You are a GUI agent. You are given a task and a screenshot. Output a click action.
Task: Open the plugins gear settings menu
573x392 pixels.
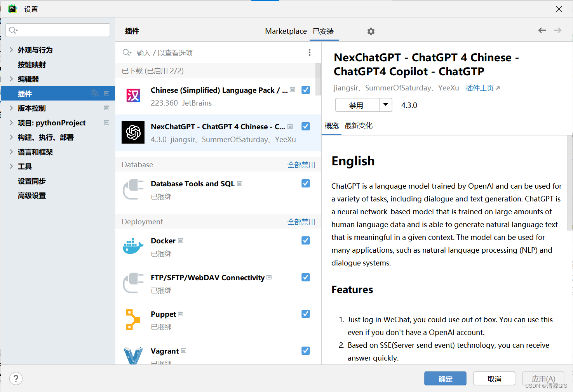pyautogui.click(x=371, y=31)
